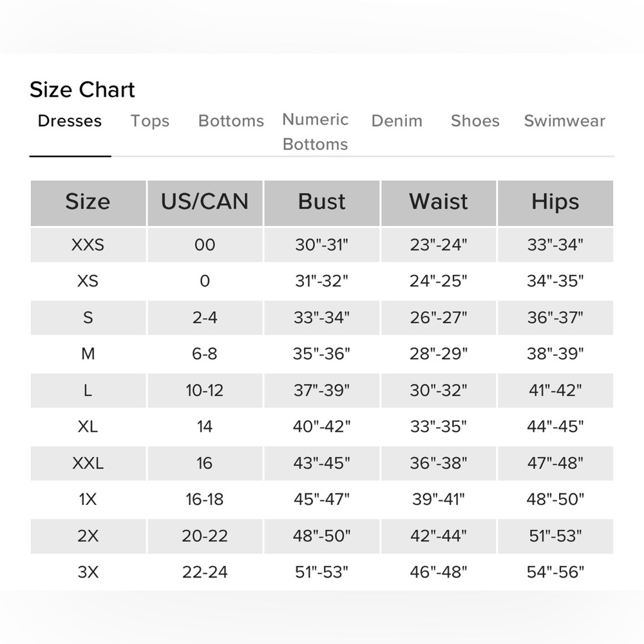Click the Size column header
This screenshot has width=644, height=644.
[88, 203]
